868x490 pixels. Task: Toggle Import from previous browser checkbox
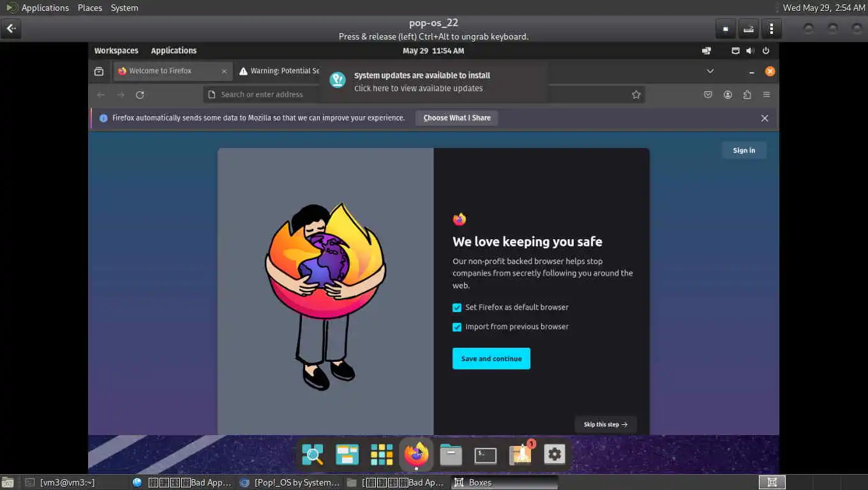pyautogui.click(x=457, y=327)
